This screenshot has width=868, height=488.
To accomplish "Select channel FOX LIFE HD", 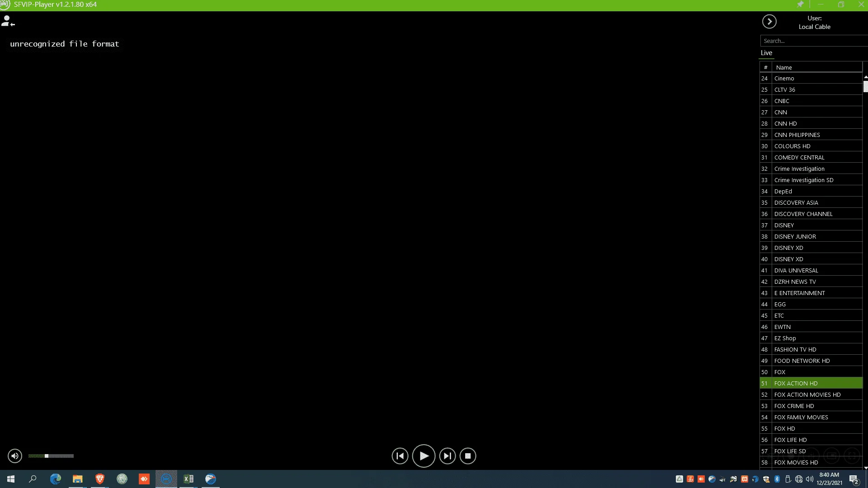I will pyautogui.click(x=811, y=440).
